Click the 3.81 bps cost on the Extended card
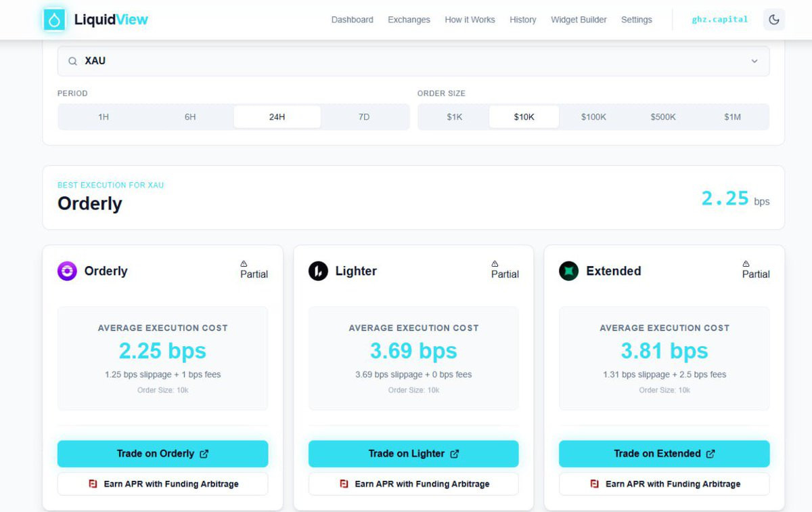 pos(664,351)
